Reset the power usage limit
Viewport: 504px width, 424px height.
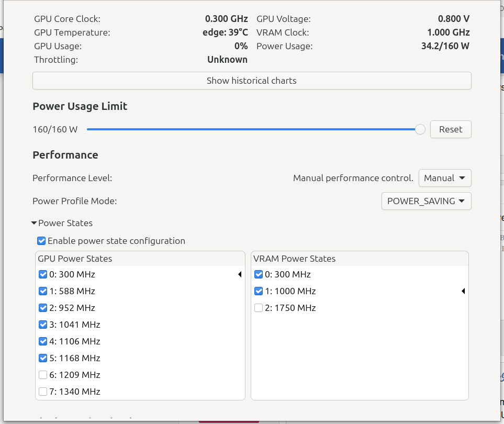(x=451, y=129)
